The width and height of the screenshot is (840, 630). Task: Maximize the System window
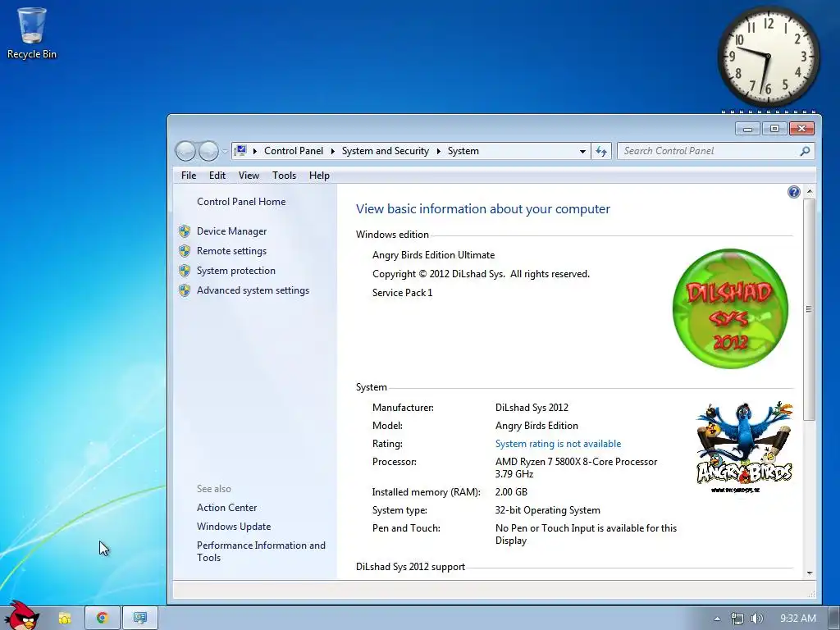pos(774,129)
